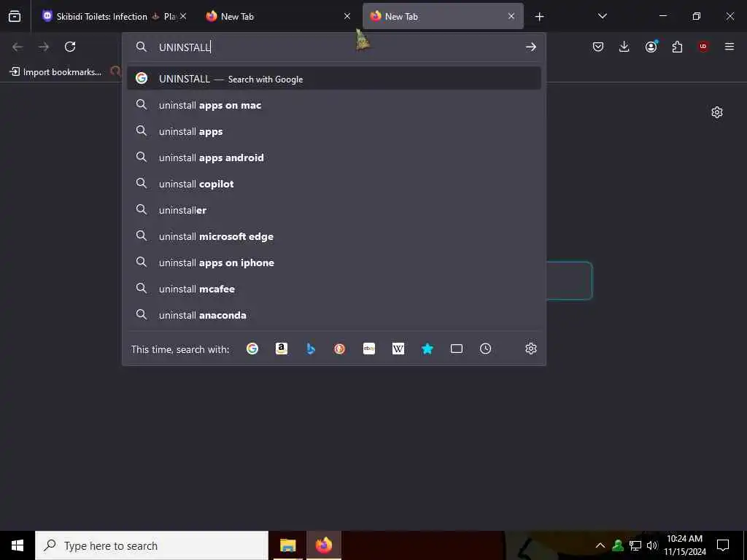747x560 pixels.
Task: Open the uBlock Origin extension
Action: [703, 47]
